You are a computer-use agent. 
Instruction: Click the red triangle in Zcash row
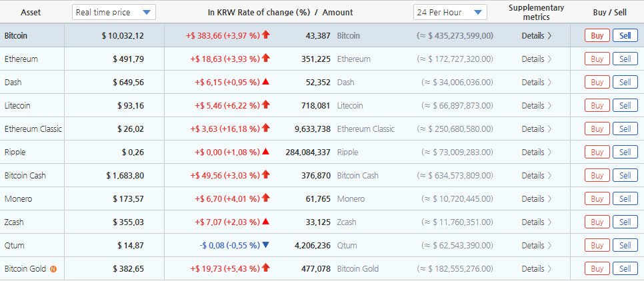(x=266, y=222)
